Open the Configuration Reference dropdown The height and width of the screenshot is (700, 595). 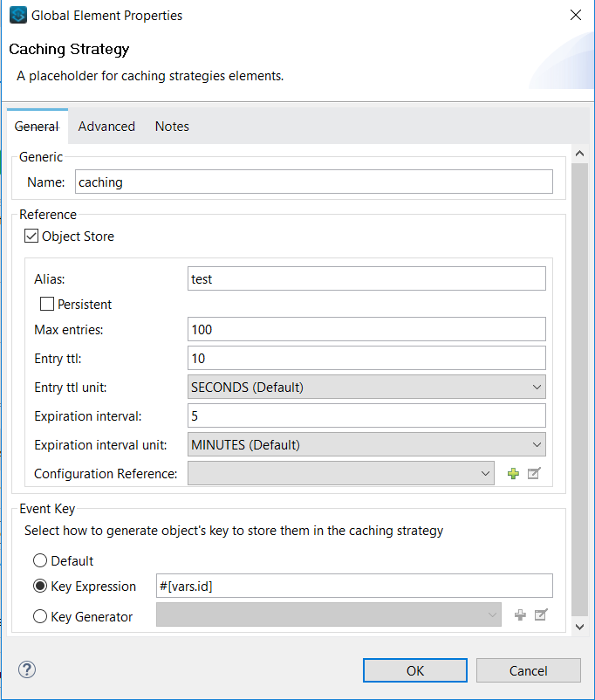[x=341, y=474]
